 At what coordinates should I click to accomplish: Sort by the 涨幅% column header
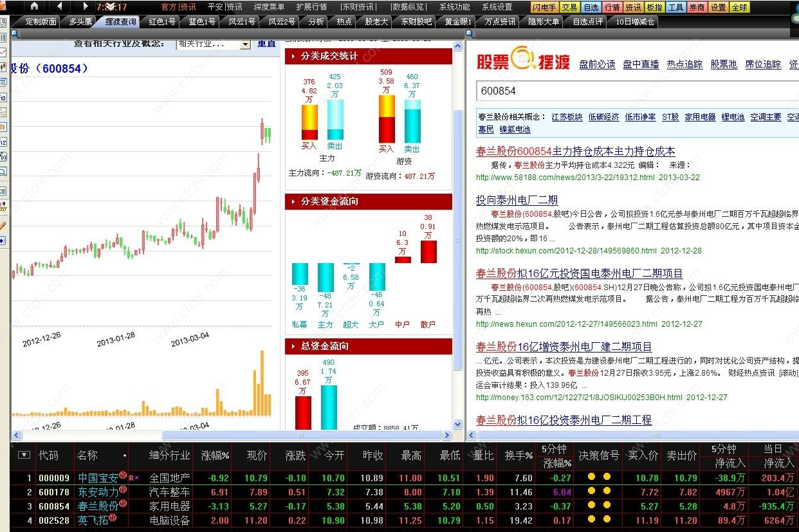click(x=215, y=455)
